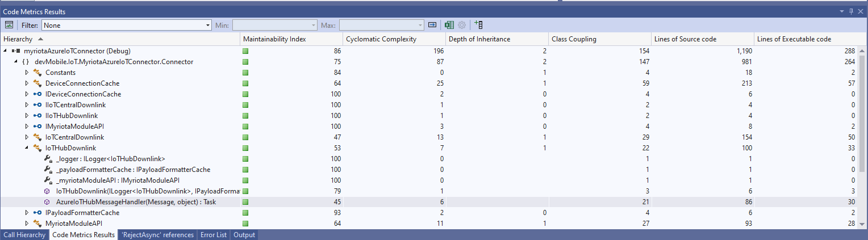The image size is (868, 240).
Task: Collapse the myriotaAzureIoTConnector project node
Action: 6,51
